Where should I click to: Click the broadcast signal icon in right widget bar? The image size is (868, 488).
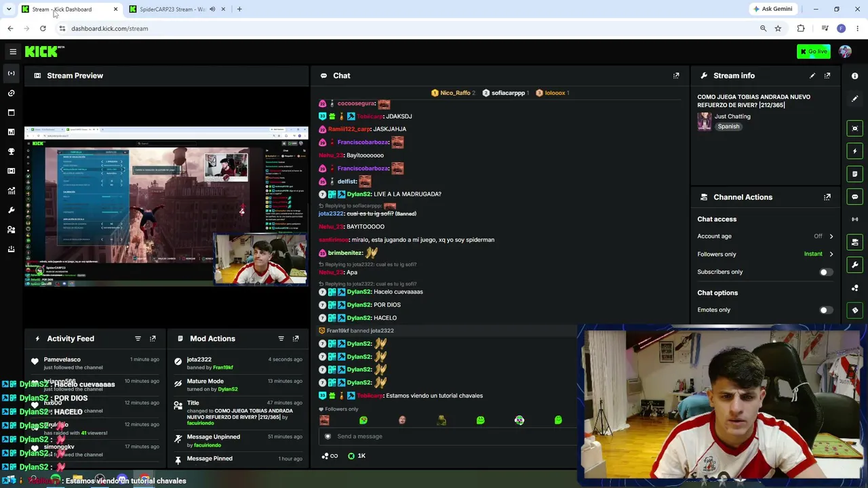[x=854, y=220]
